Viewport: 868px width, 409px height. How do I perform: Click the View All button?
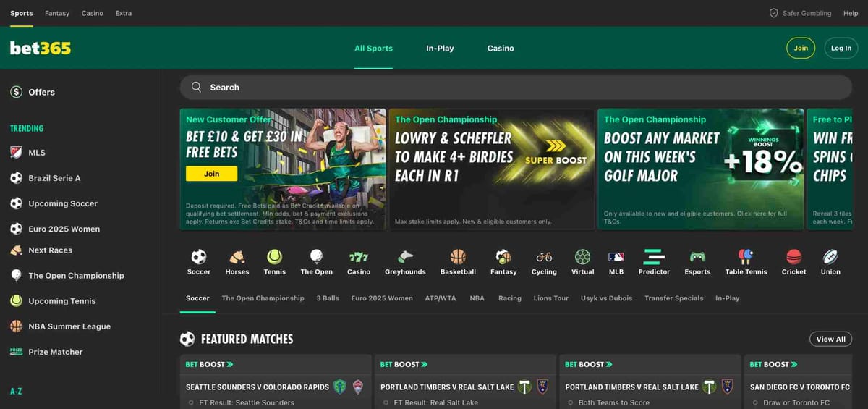(830, 339)
